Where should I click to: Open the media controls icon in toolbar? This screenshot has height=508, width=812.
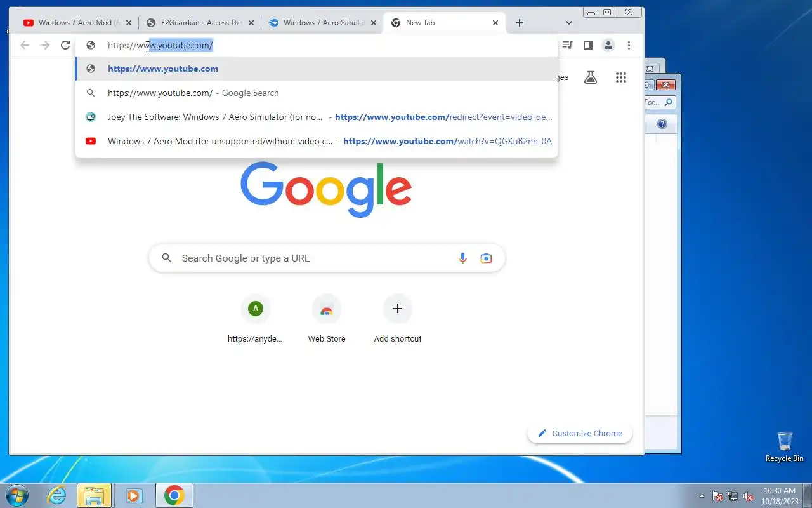click(568, 45)
